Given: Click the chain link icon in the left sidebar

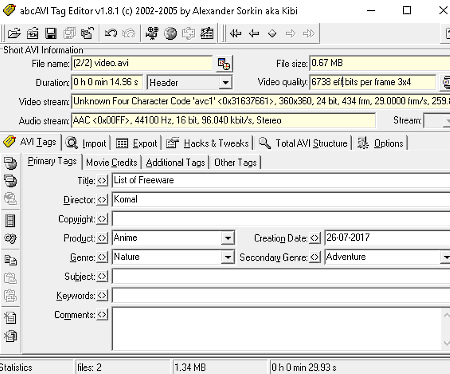Looking at the screenshot, I should pyautogui.click(x=10, y=238).
